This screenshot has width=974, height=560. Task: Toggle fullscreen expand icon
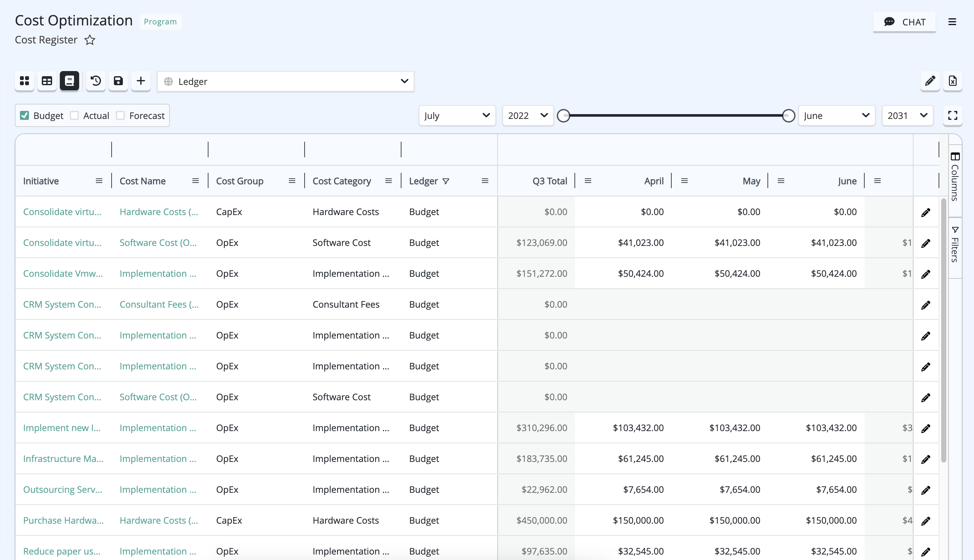tap(952, 115)
